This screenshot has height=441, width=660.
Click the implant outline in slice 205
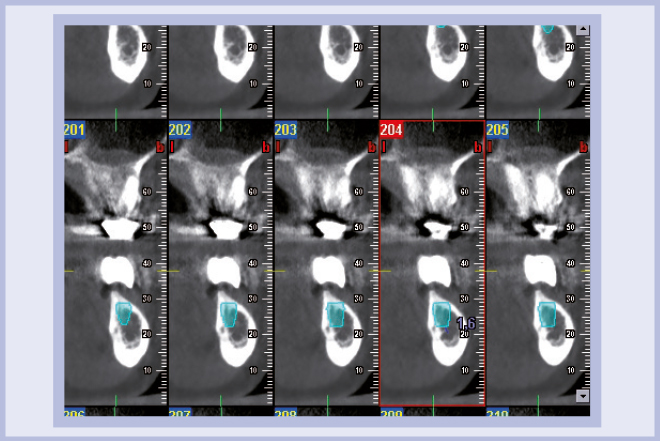click(x=547, y=314)
